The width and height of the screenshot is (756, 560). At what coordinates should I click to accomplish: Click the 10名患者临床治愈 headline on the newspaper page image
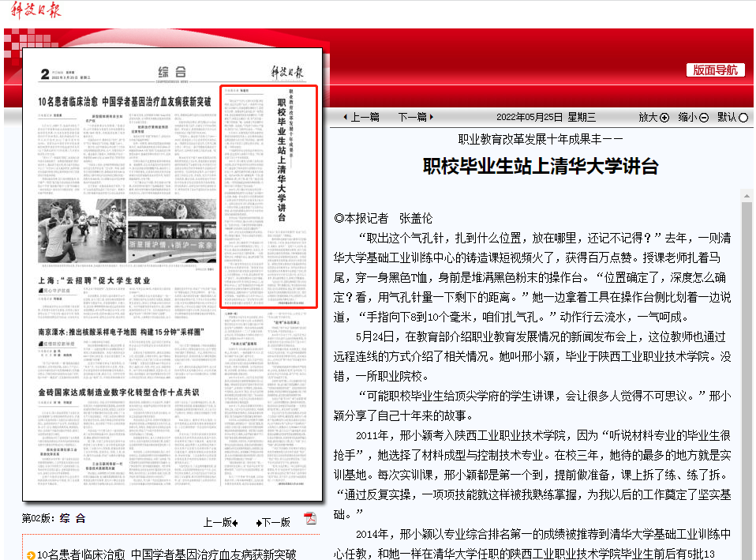click(125, 101)
